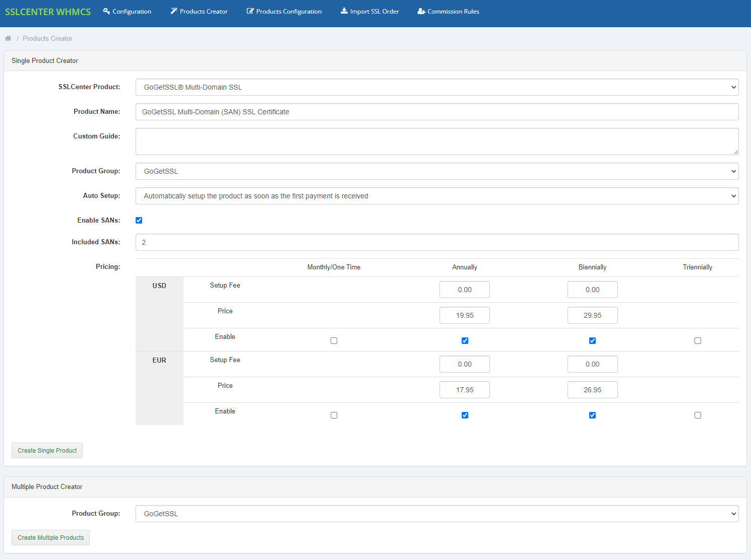Click the EUR currency label
This screenshot has width=751, height=560.
pos(159,360)
